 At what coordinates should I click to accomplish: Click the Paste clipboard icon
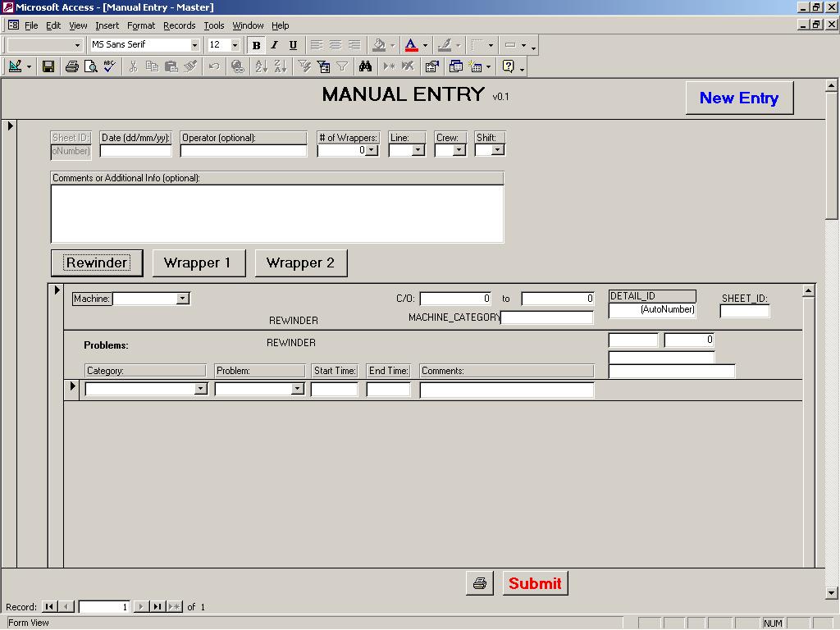pyautogui.click(x=171, y=66)
